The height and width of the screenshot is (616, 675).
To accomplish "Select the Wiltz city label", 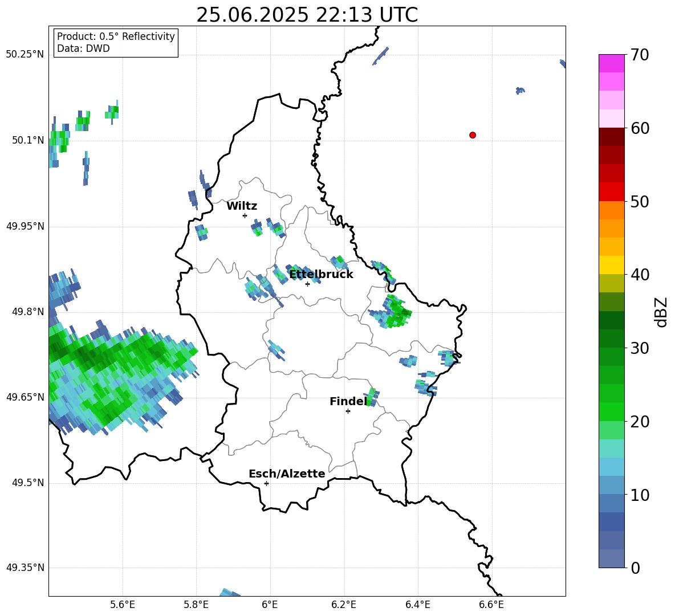I will pyautogui.click(x=242, y=206).
